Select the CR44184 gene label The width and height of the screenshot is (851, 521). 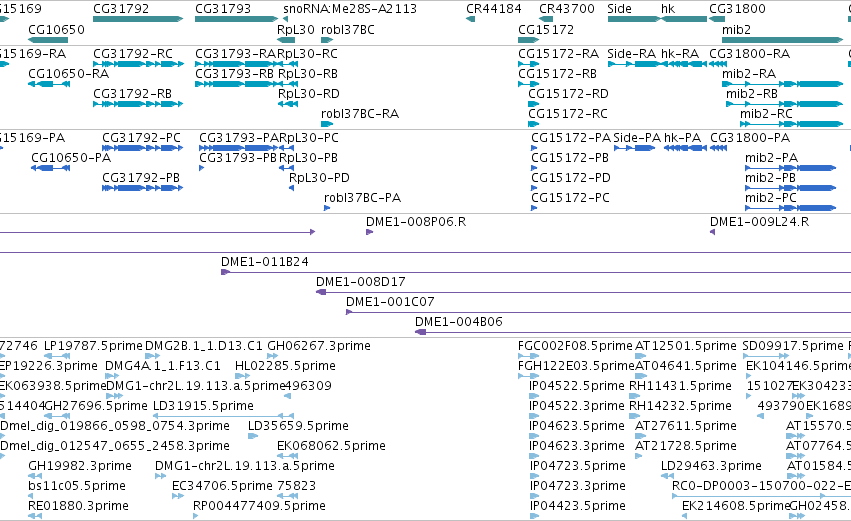(x=493, y=9)
